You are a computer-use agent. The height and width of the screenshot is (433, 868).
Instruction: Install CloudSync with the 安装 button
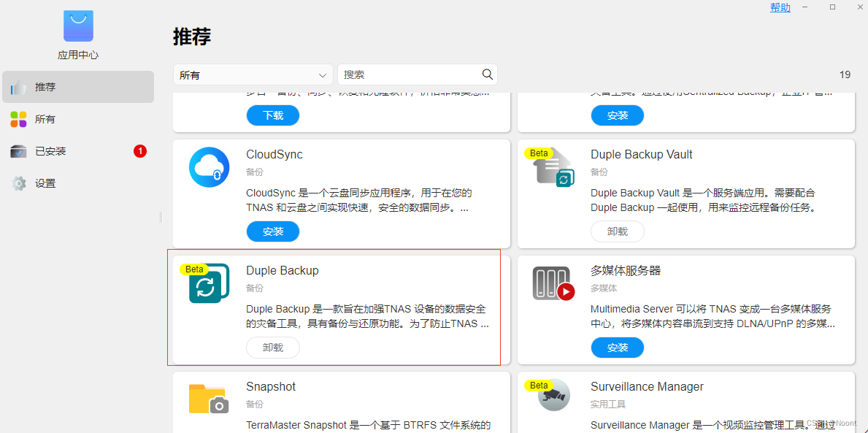(272, 231)
